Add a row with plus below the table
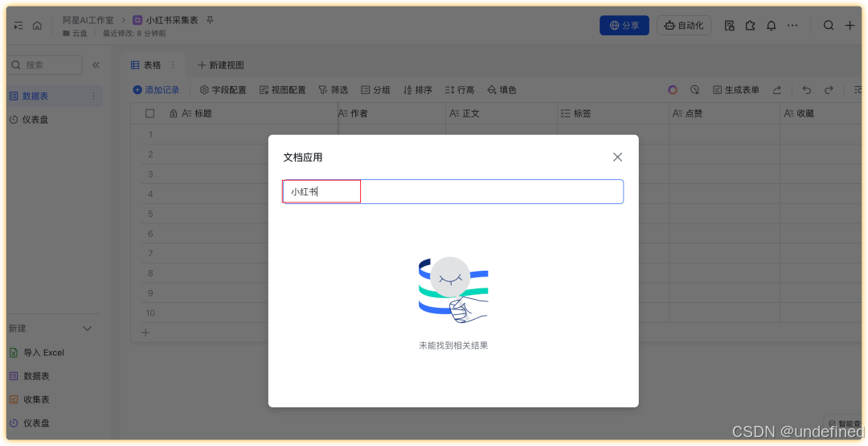Viewport: 868px width, 446px height. tap(145, 333)
